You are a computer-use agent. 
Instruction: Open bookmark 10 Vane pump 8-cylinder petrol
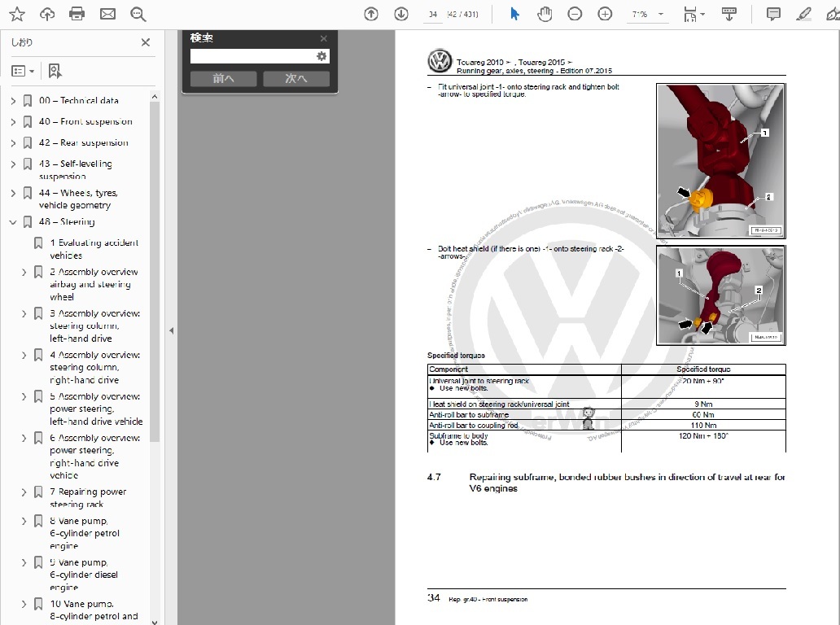[94, 610]
